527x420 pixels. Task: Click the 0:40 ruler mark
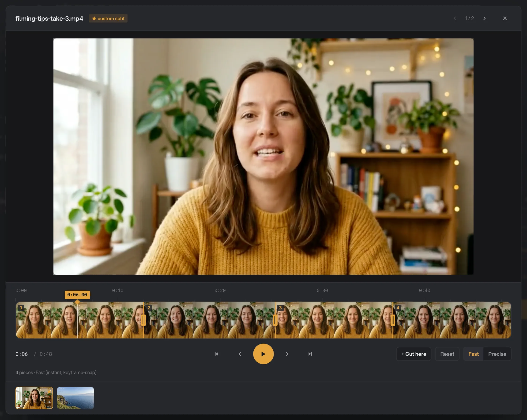(425, 290)
